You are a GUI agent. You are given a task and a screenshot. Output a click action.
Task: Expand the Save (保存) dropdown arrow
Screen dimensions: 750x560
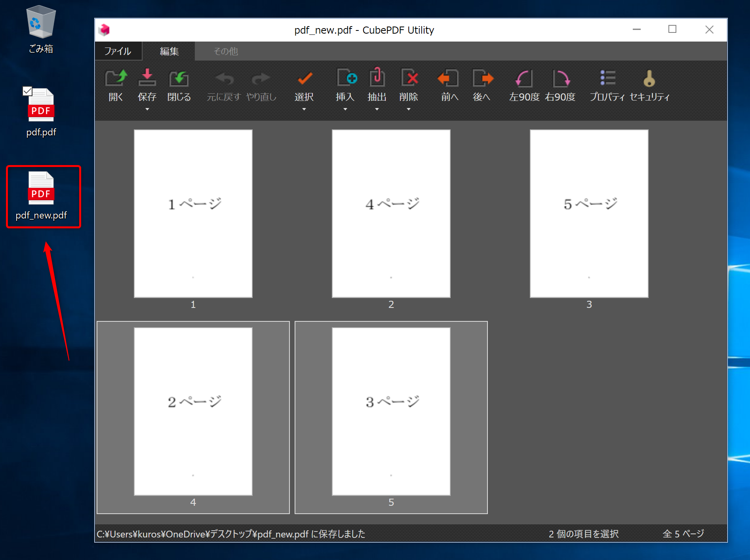point(147,109)
